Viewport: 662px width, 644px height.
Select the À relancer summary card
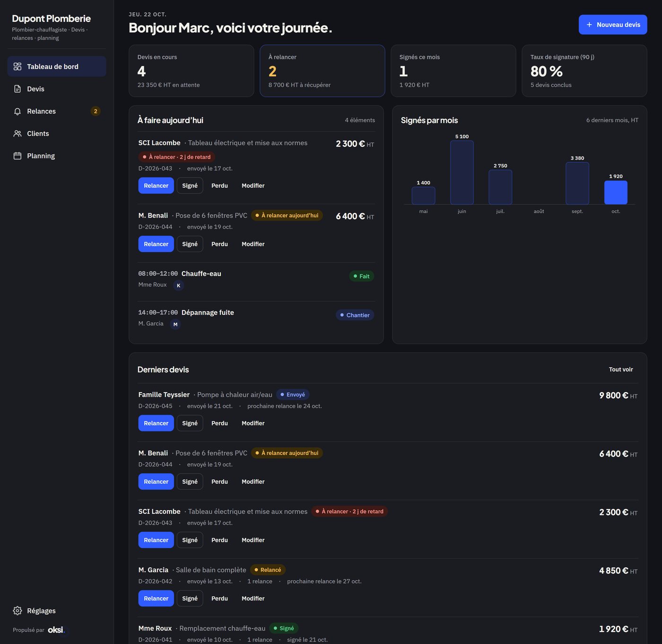(322, 71)
